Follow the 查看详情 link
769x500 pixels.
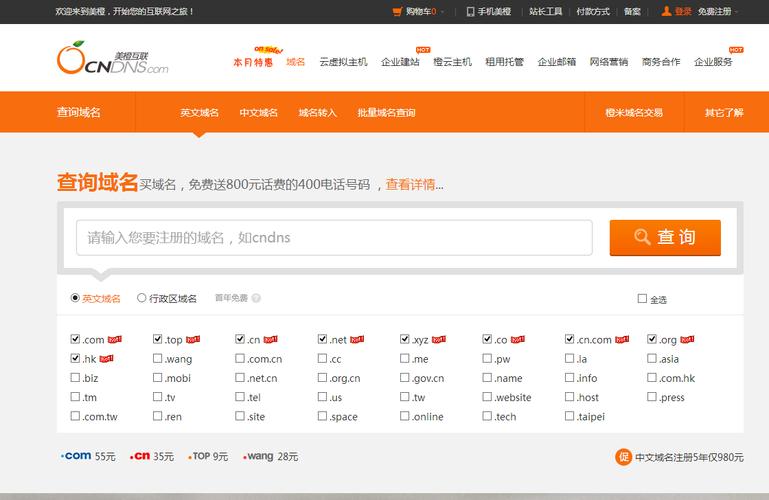coord(410,184)
